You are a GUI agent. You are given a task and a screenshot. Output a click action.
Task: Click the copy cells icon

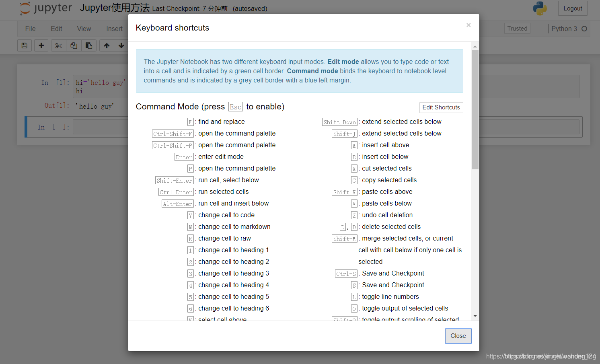coord(74,45)
